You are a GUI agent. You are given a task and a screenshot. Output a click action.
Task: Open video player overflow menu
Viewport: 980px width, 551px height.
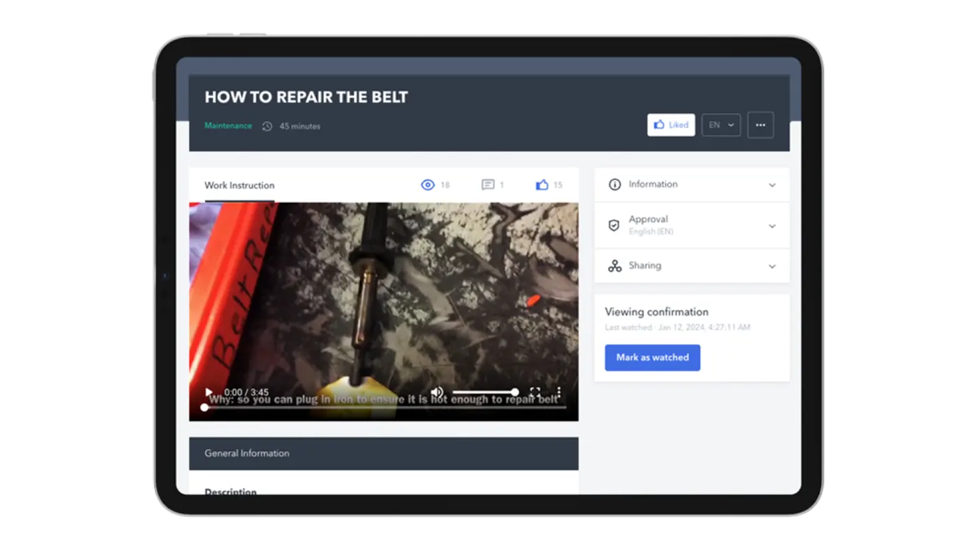[559, 392]
